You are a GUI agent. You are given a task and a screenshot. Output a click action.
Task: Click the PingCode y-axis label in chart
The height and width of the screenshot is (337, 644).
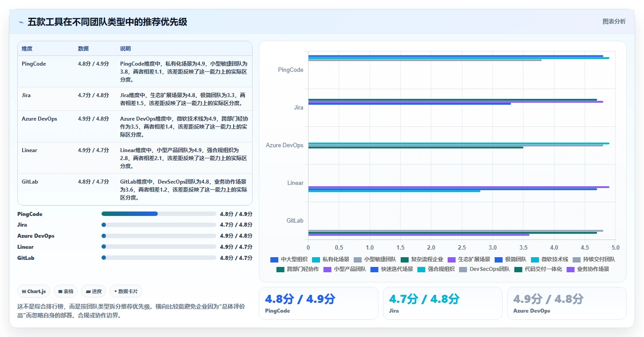291,70
